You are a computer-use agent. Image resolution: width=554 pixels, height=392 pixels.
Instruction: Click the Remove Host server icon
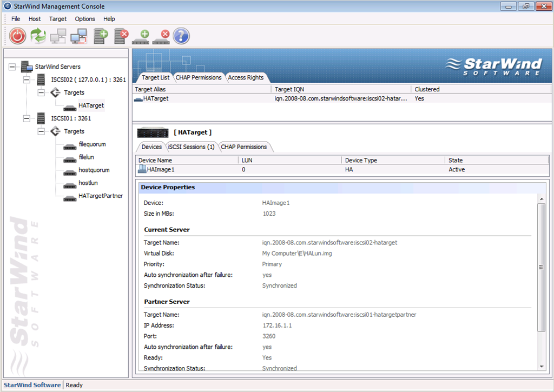pos(121,36)
